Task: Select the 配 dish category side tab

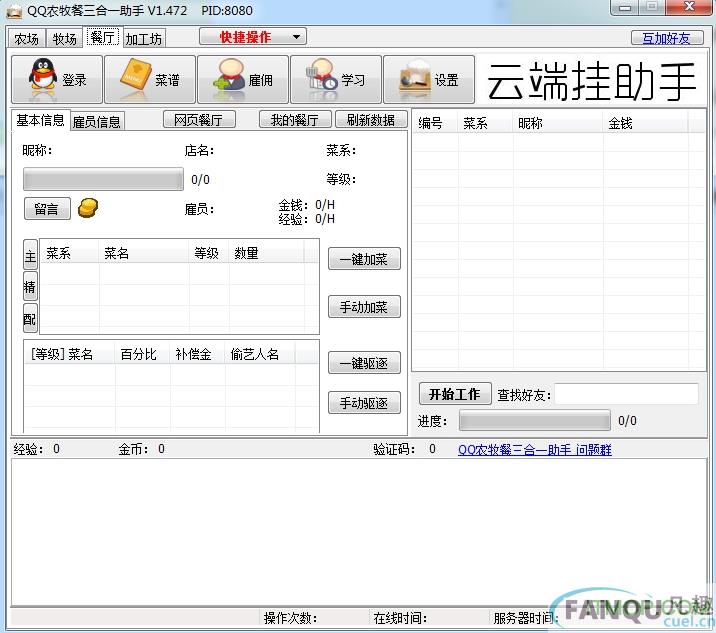Action: 30,318
